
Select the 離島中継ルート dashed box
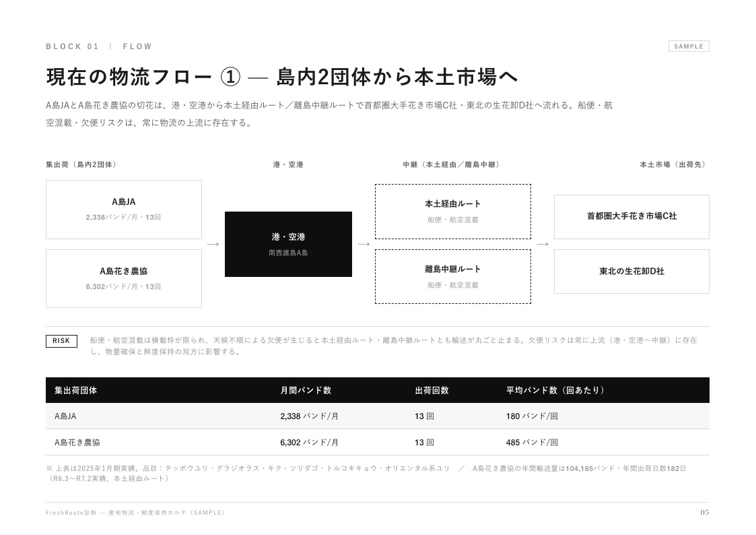(x=453, y=276)
